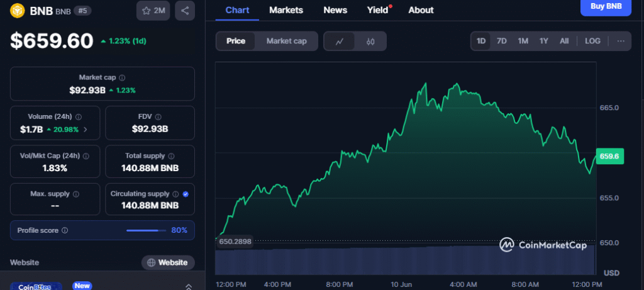644x290 pixels.
Task: Open the News tab
Action: (x=335, y=10)
